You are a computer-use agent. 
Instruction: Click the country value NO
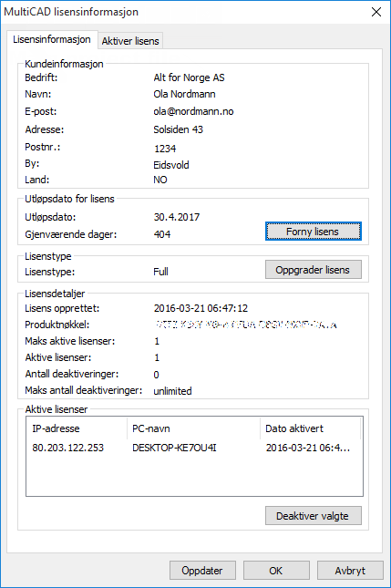tap(160, 180)
